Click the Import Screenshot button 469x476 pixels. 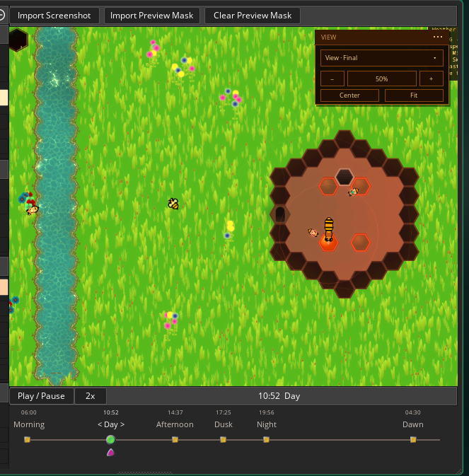click(54, 16)
